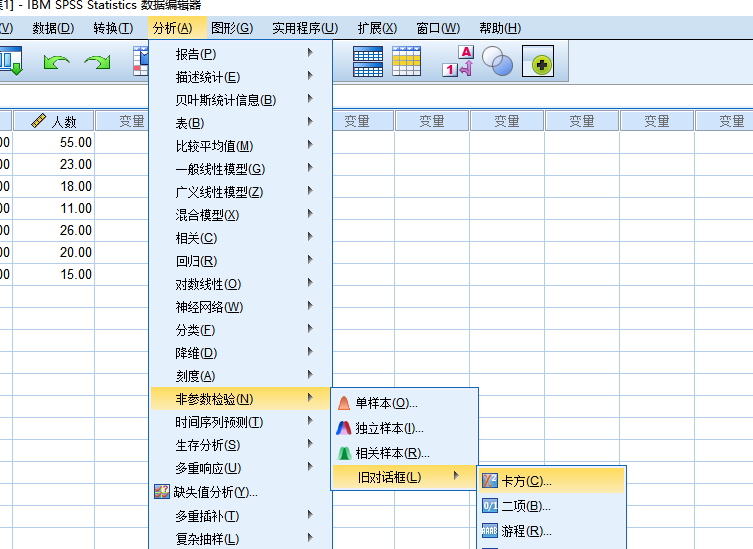Screen dimensions: 753x549
Task: Open the 图形(G) menu
Action: coord(232,28)
